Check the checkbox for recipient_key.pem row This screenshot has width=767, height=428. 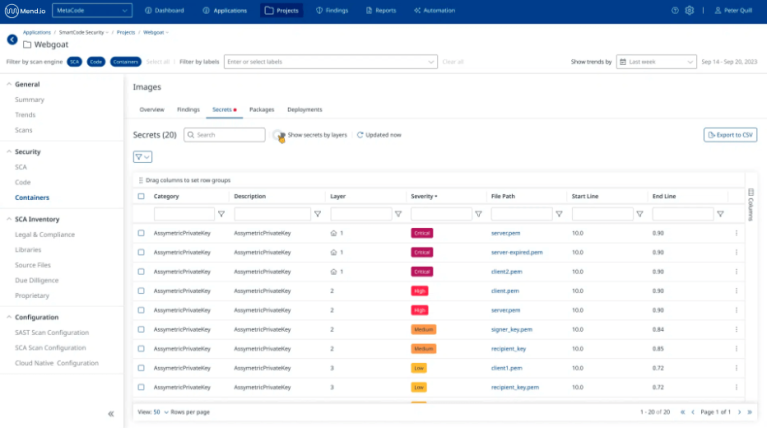click(141, 387)
